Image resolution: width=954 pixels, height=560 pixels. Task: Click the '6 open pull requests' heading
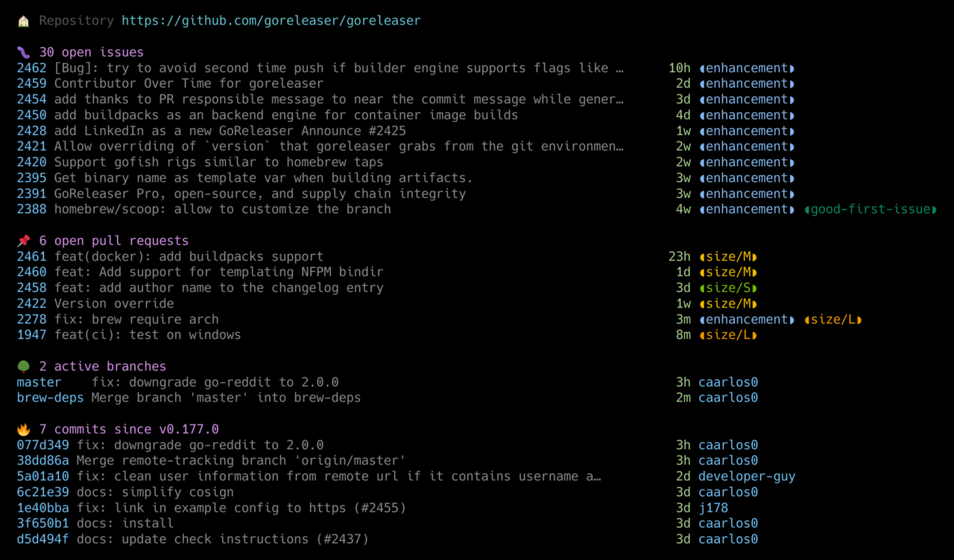[x=114, y=241]
